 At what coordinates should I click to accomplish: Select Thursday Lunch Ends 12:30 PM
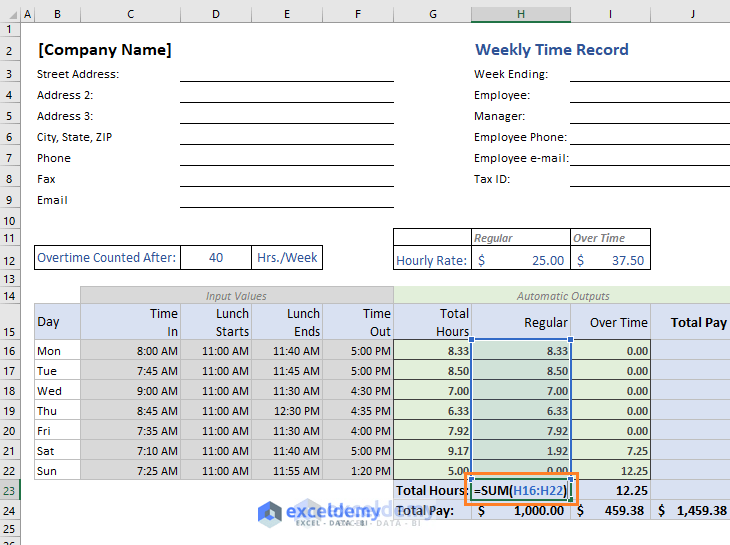pyautogui.click(x=287, y=411)
